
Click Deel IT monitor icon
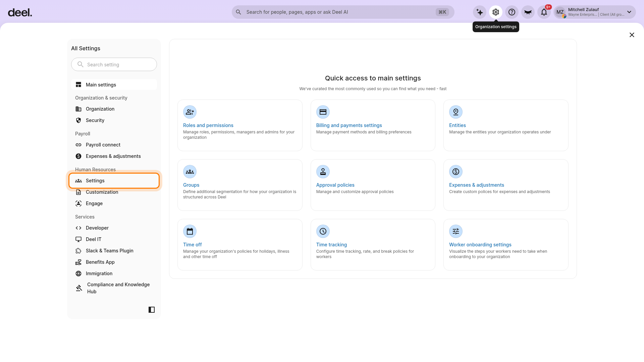tap(78, 239)
